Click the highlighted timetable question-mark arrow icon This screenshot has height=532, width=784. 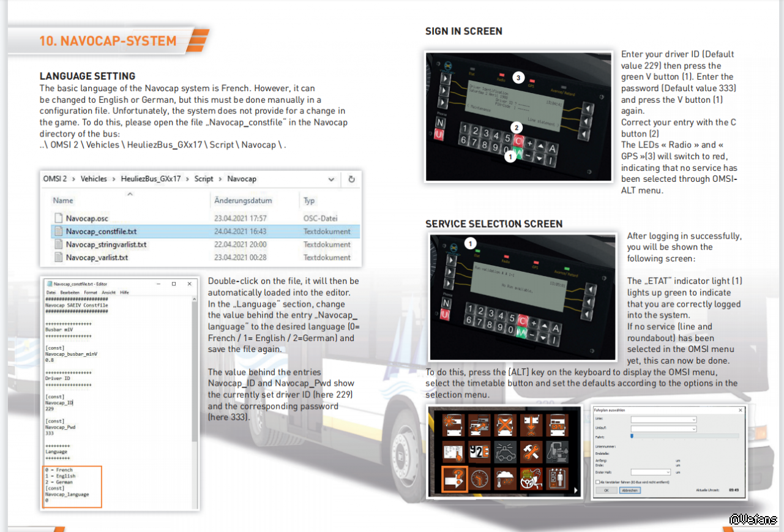(454, 479)
